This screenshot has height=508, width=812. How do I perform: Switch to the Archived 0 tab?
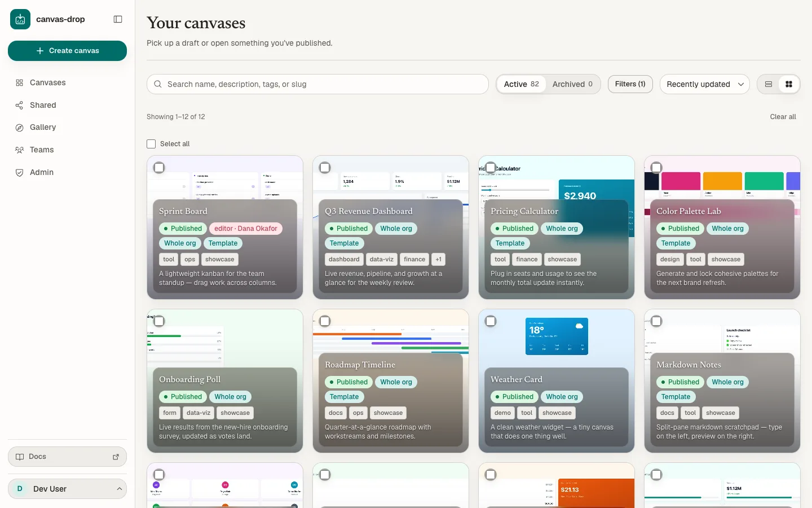tap(572, 84)
